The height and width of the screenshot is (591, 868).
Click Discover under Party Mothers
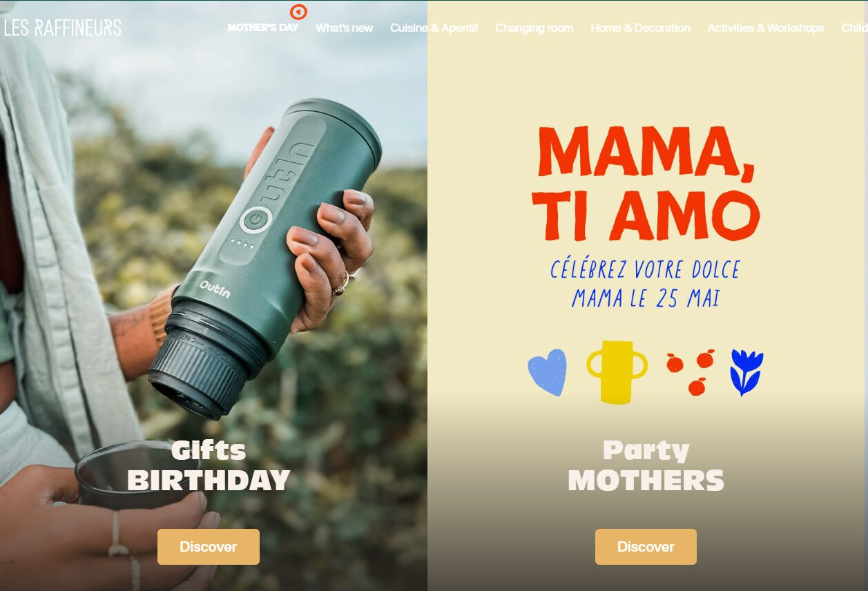point(646,547)
